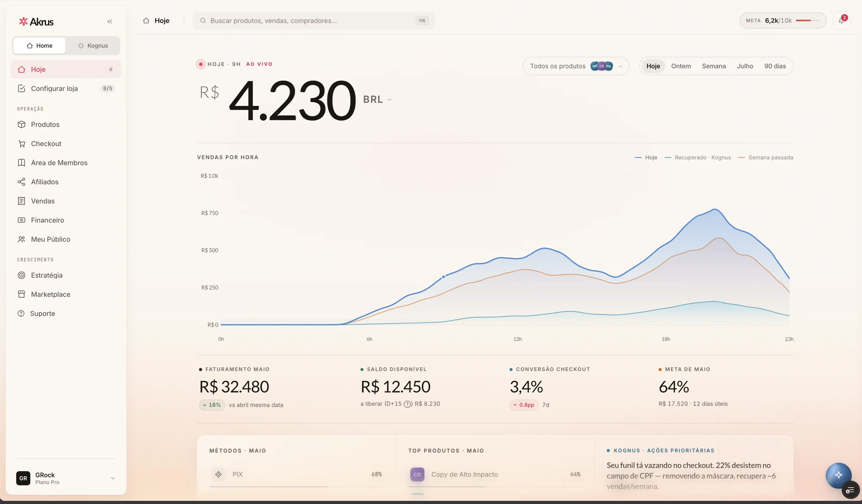The width and height of the screenshot is (862, 504).
Task: Click the Produtos box icon
Action: pyautogui.click(x=22, y=124)
